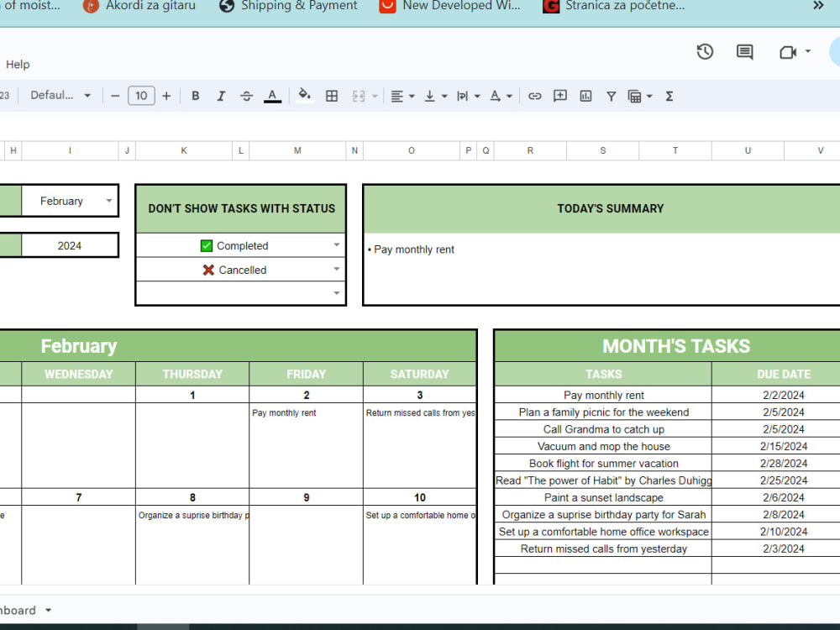
Task: Select task Book flight for summer vacation
Action: point(604,464)
